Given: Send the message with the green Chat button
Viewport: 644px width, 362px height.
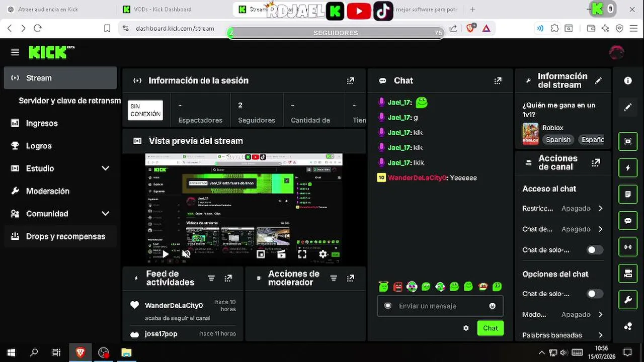Looking at the screenshot, I should coord(491,328).
